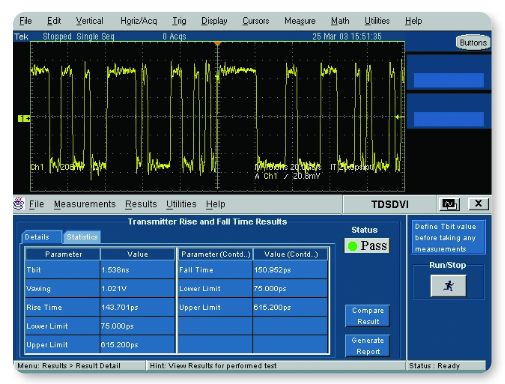
Task: Open the Measure menu
Action: (x=300, y=21)
